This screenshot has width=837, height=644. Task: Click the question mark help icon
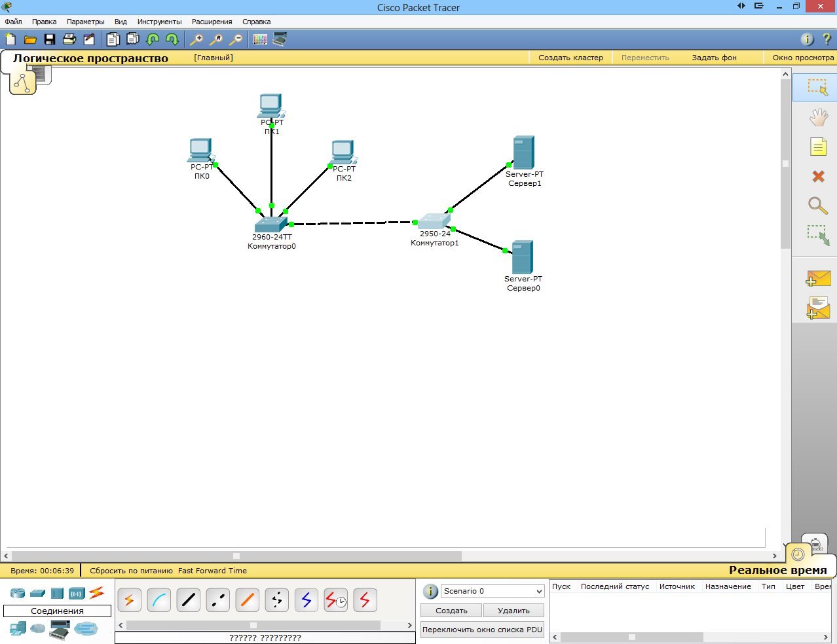tap(827, 39)
